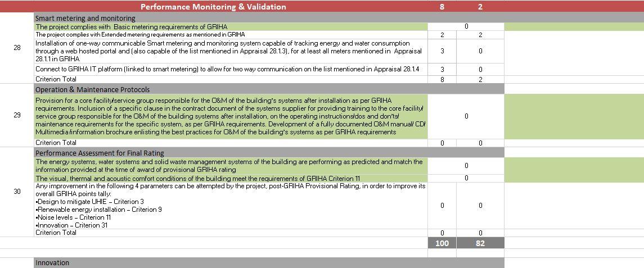The width and height of the screenshot is (644, 268).
Task: Select the visual, thermal and acoustic comfort row
Action: tap(231, 178)
